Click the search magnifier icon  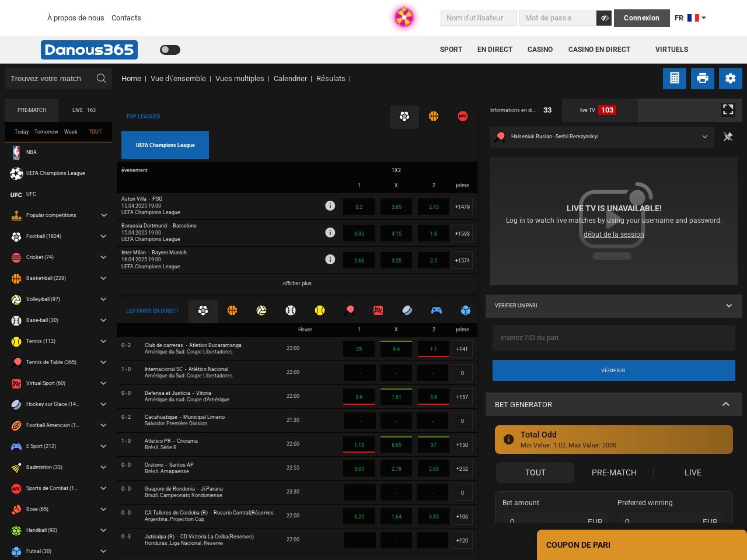pos(101,78)
